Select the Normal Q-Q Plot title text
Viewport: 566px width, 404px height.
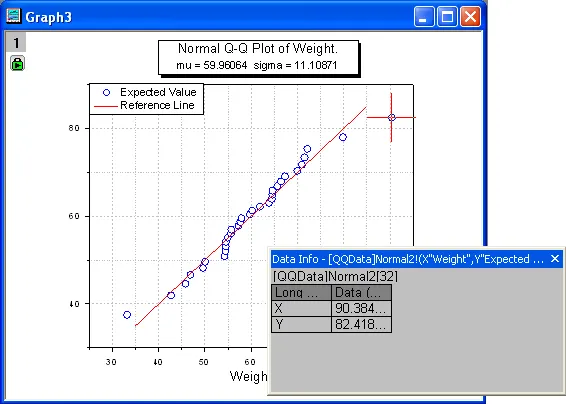[258, 48]
